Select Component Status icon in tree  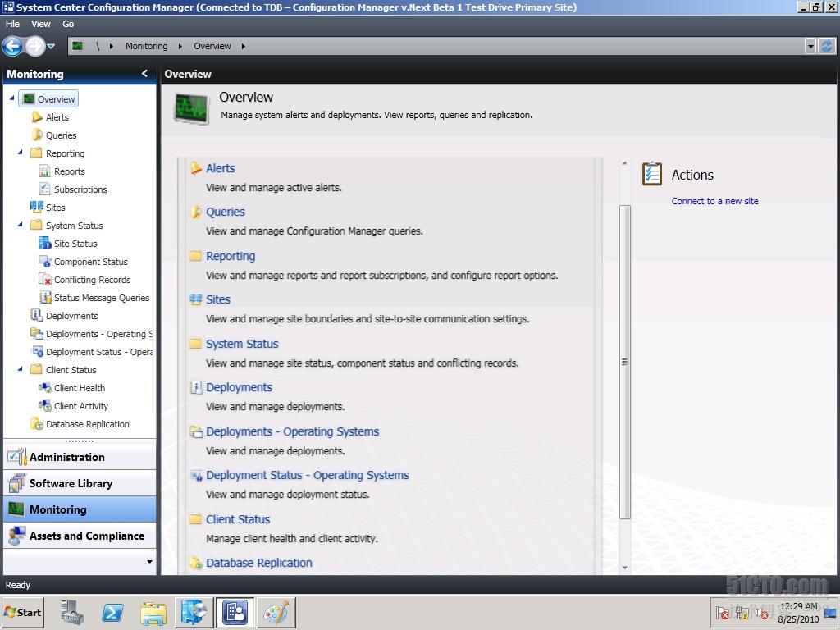(45, 262)
